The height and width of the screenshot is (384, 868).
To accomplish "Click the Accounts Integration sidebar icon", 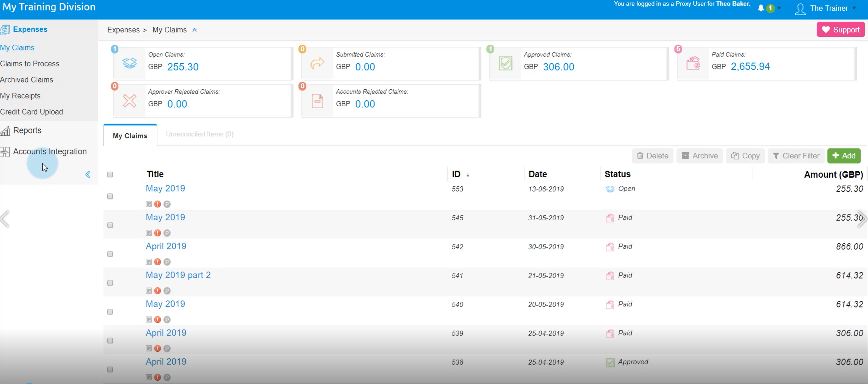I will [x=5, y=152].
